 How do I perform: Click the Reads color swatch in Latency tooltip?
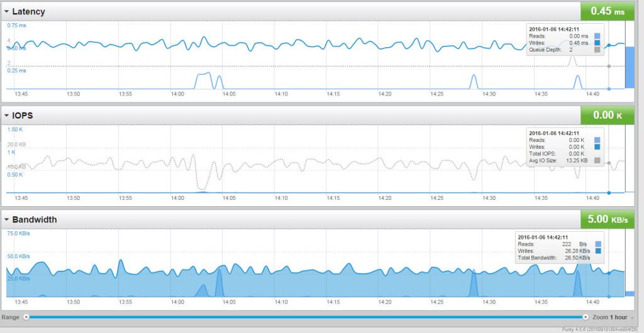tap(597, 36)
